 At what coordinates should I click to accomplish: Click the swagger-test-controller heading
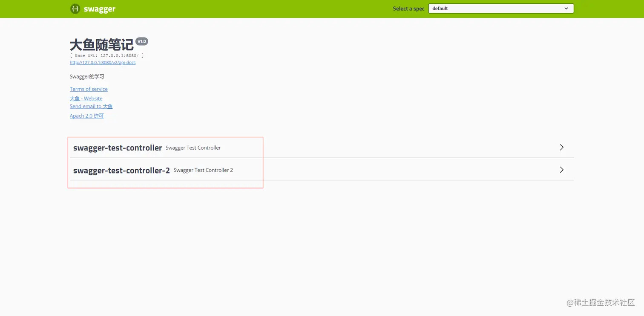pyautogui.click(x=118, y=148)
